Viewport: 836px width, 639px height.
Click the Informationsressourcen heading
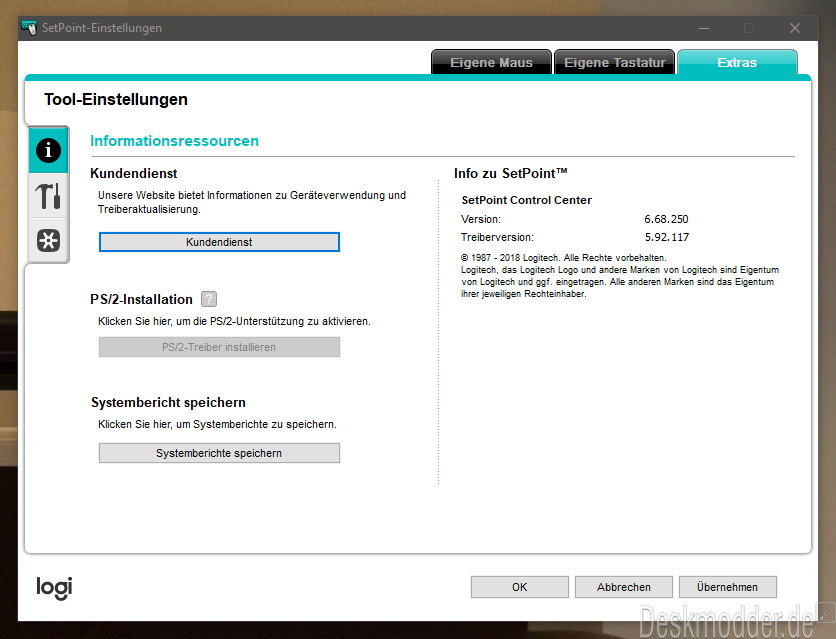point(174,141)
